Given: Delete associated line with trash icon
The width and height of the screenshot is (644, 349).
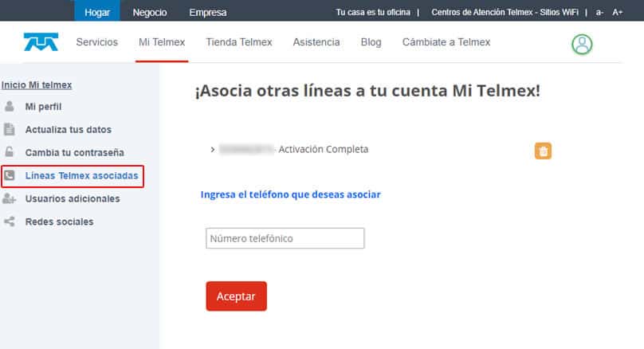Looking at the screenshot, I should click(x=543, y=151).
